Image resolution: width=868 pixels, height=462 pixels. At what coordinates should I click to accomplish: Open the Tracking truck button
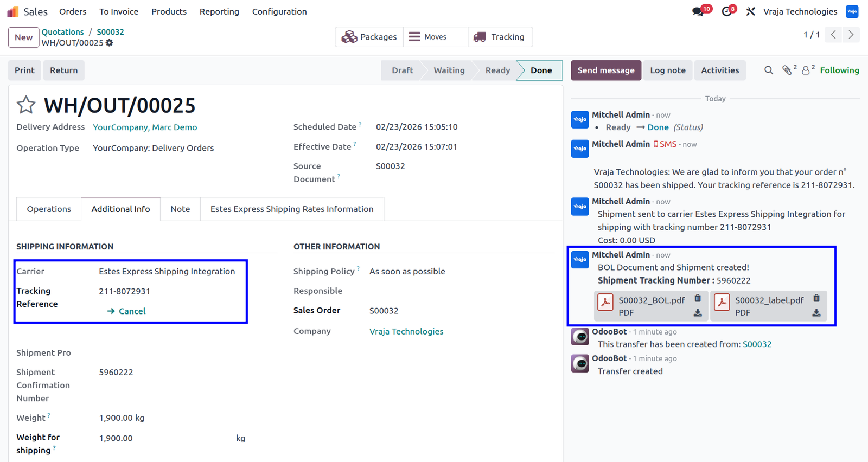coord(500,37)
